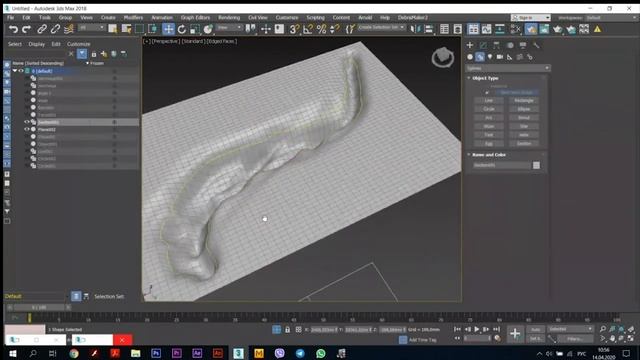Click the time slider handle

click(x=39, y=307)
